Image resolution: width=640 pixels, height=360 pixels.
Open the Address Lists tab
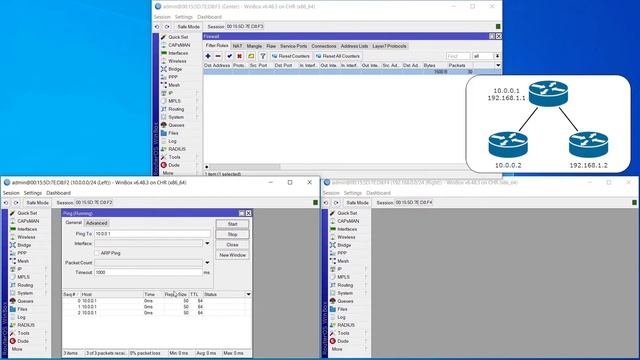coord(354,46)
